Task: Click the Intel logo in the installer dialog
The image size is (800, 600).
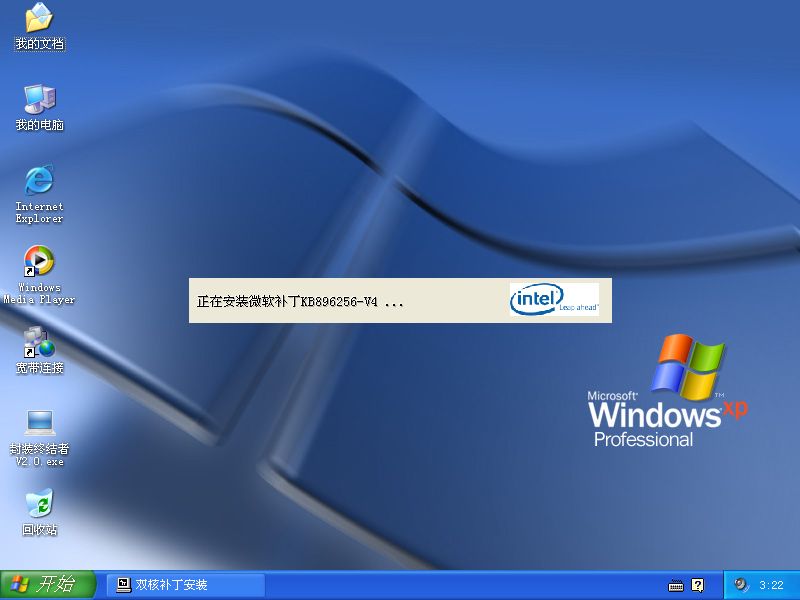Action: point(554,299)
